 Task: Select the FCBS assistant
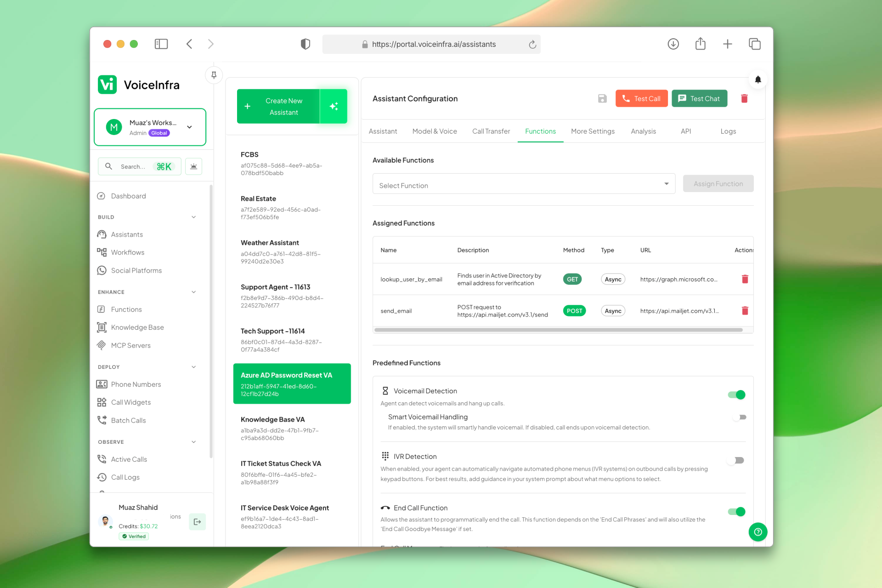292,163
